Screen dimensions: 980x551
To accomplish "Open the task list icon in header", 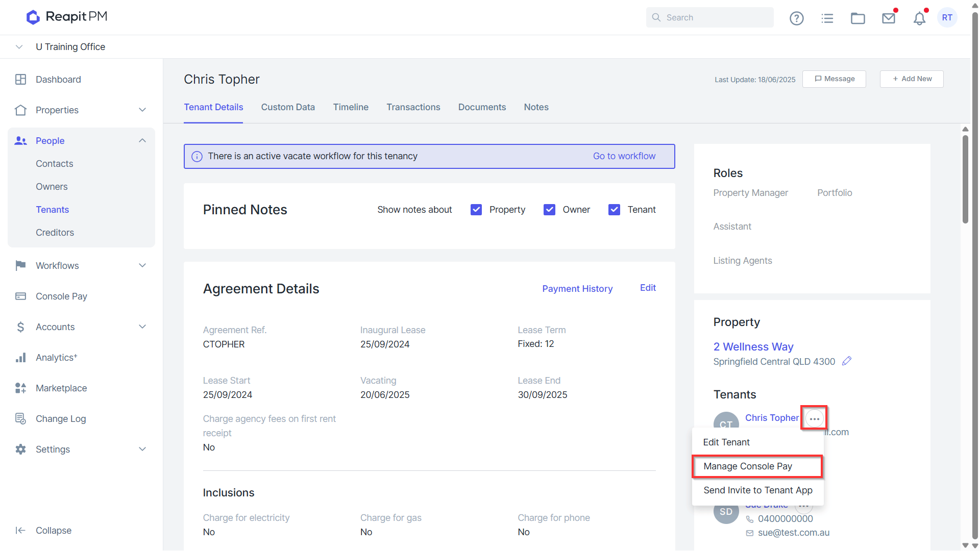I will tap(827, 18).
